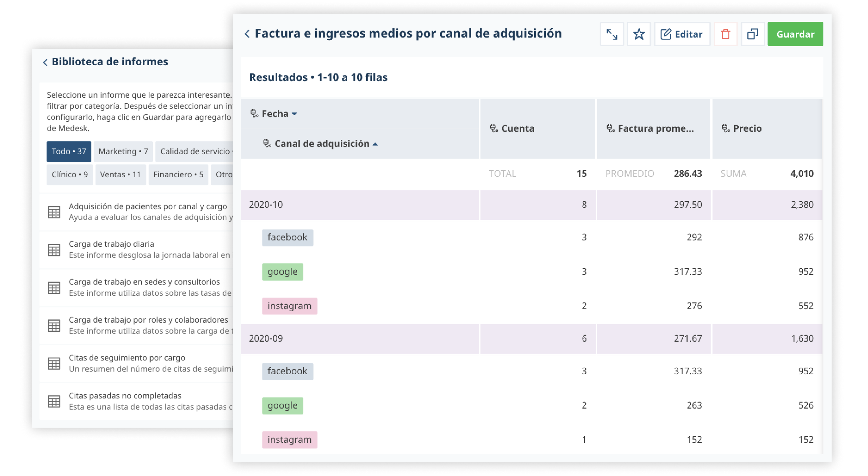Image resolution: width=868 pixels, height=476 pixels.
Task: Click table icon beside Citas pasadas no completadas
Action: 54,402
